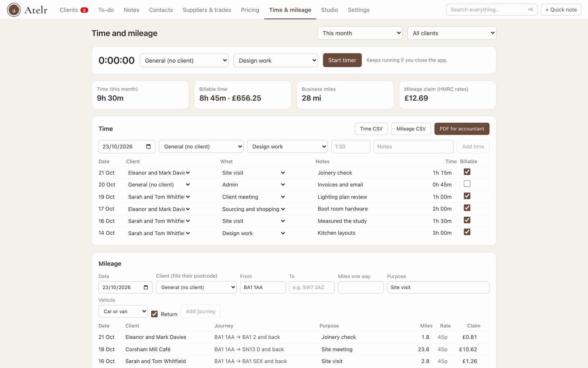This screenshot has height=368, width=588.
Task: Open the timer Design work dropdown
Action: pyautogui.click(x=276, y=60)
